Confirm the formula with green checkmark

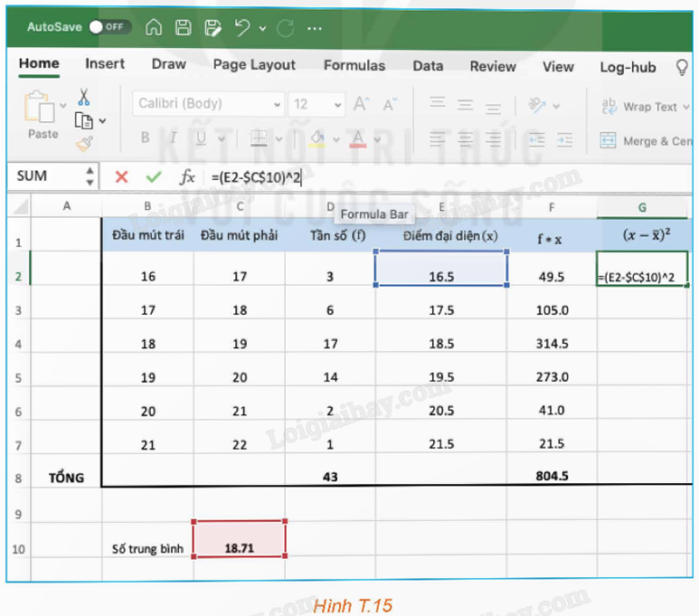154,177
